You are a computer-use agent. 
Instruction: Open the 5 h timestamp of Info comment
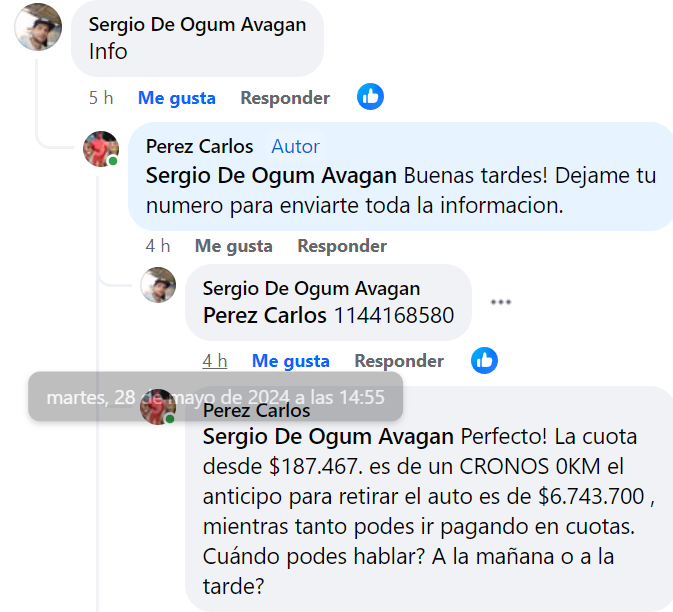point(101,98)
